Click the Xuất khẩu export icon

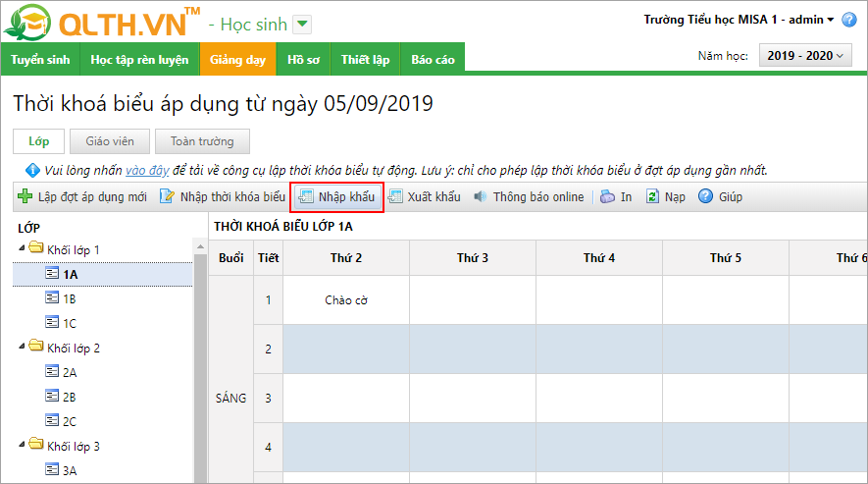(395, 196)
